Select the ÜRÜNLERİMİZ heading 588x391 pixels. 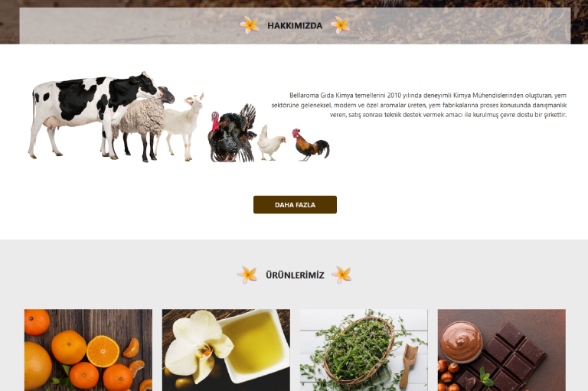(295, 275)
